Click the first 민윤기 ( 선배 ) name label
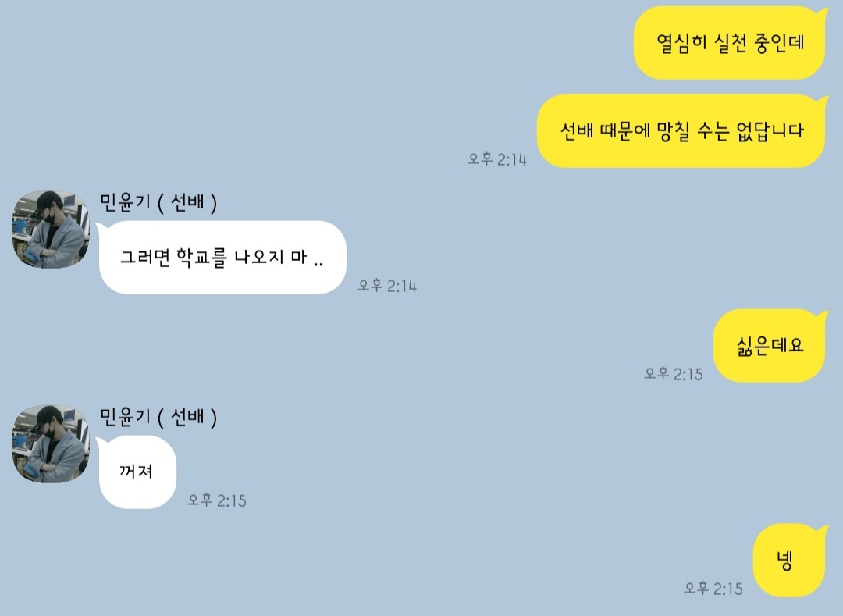This screenshot has width=843, height=616. click(x=158, y=203)
